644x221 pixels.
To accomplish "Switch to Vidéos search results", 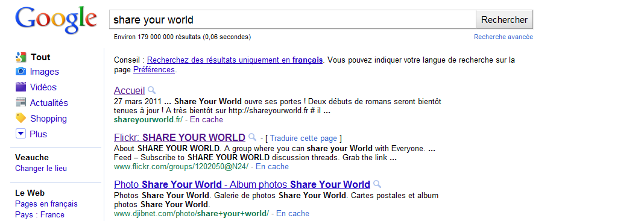I will 43,87.
